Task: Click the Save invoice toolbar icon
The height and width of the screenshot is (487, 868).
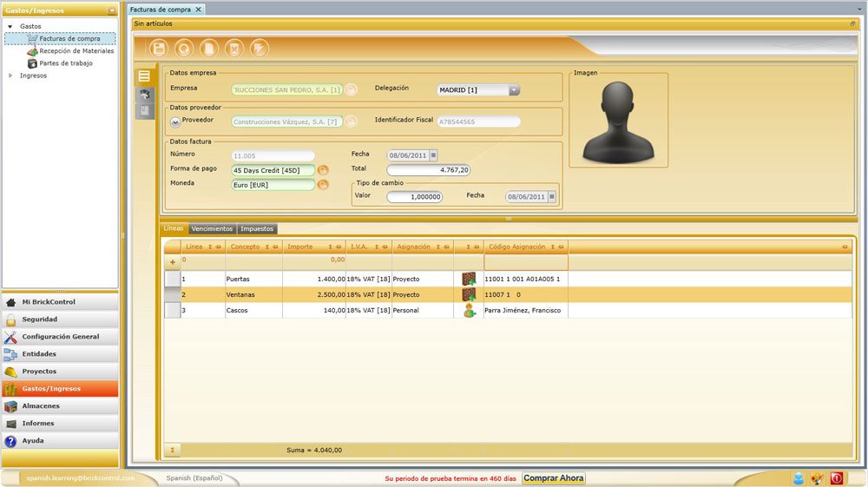Action: [x=158, y=49]
